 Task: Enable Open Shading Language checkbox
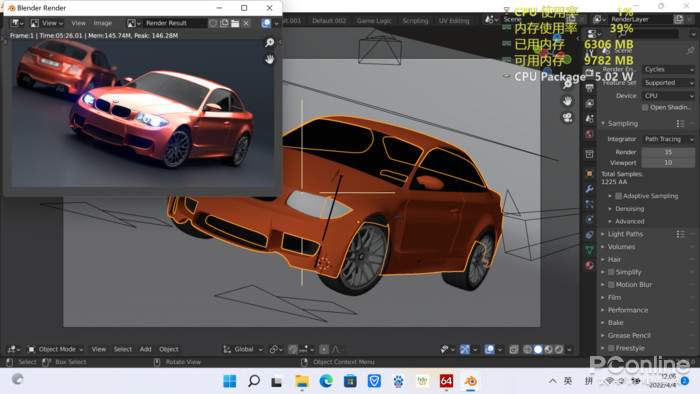(x=645, y=108)
